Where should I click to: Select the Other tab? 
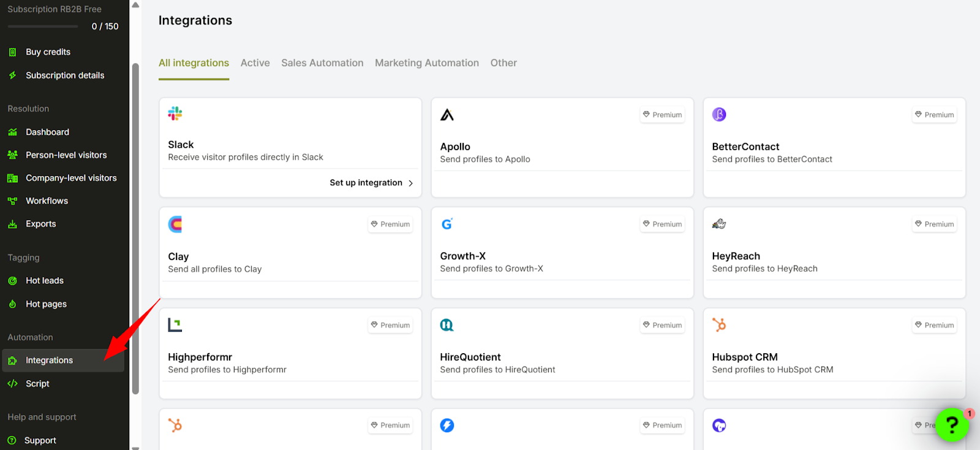click(x=503, y=63)
